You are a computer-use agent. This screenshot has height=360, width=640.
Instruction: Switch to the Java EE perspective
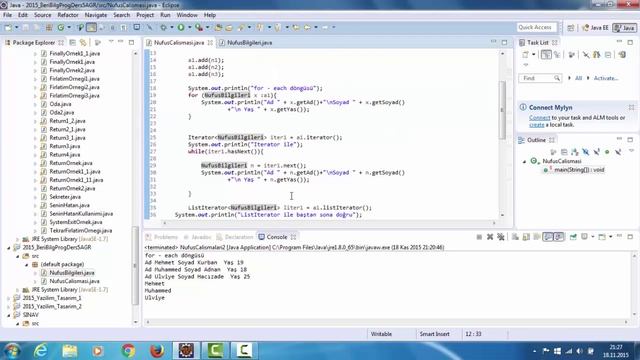click(x=596, y=28)
